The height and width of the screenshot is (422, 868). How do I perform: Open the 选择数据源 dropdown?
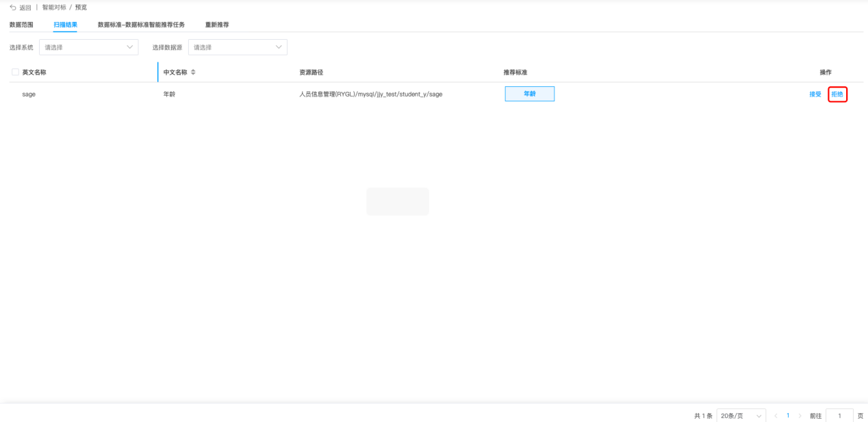coord(238,47)
